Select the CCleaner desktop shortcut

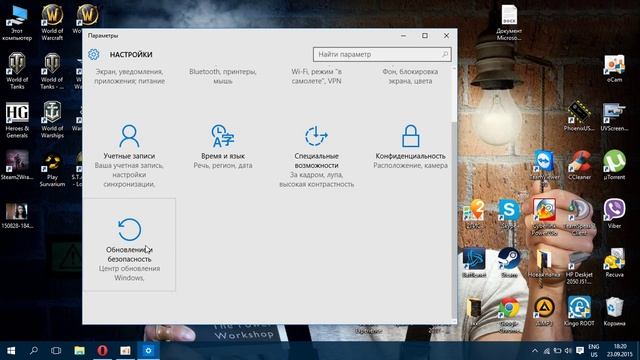pyautogui.click(x=579, y=164)
